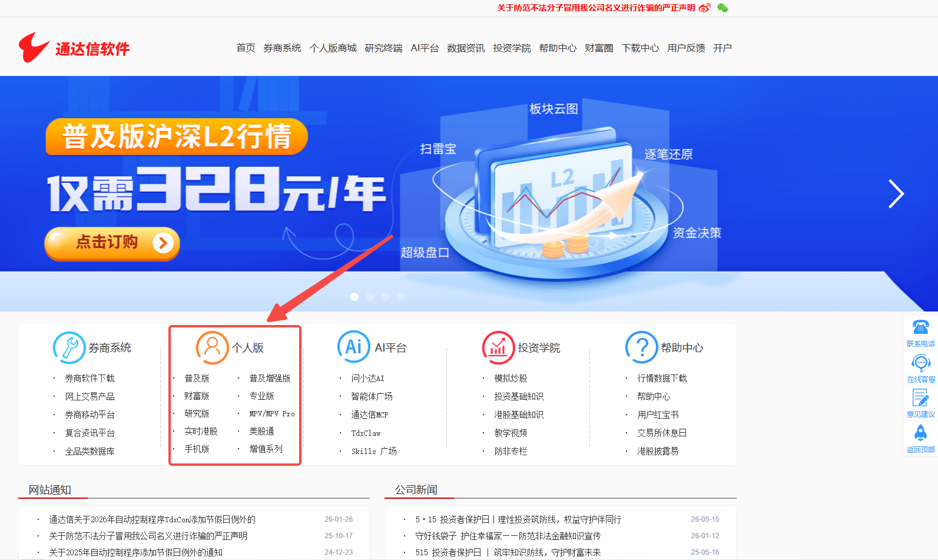
Task: Open 行情数据下载 link
Action: click(662, 378)
